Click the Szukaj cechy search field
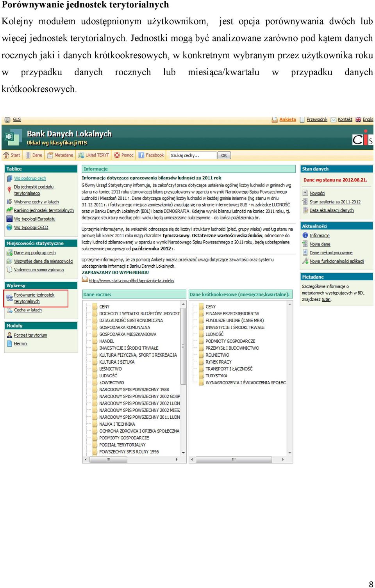This screenshot has height=588, width=375. click(193, 155)
